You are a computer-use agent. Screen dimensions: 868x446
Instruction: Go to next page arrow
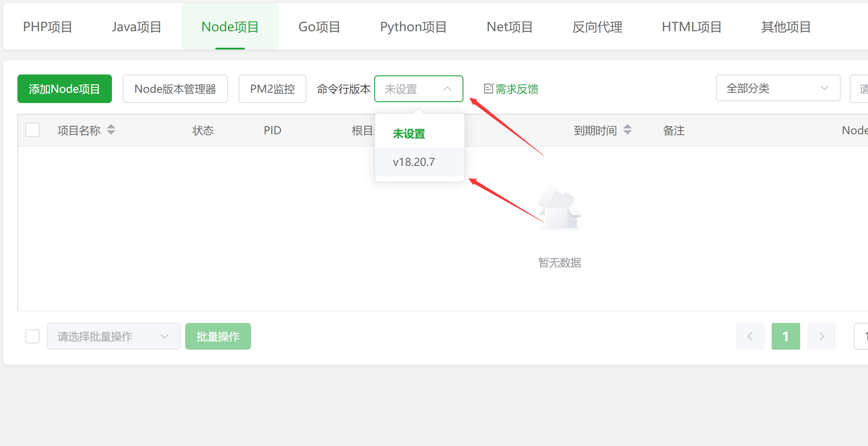(x=821, y=336)
